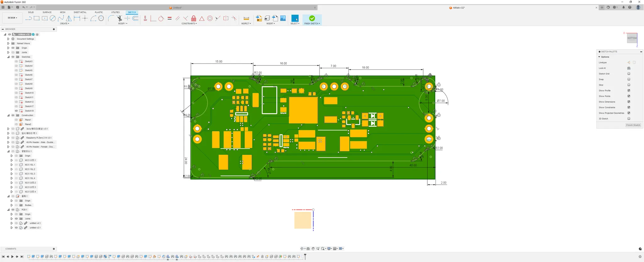Click the BOTTOM face of ViewCube
Viewport: 644px width, 262px height.
[x=632, y=38]
